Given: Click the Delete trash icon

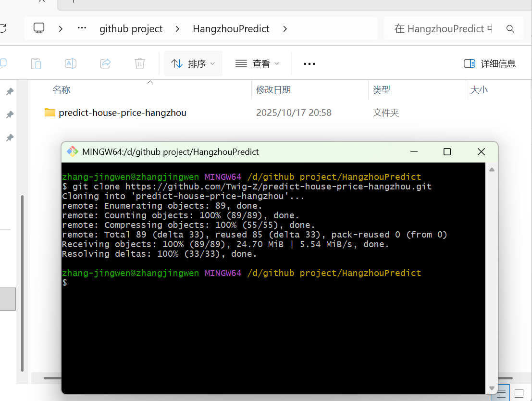Looking at the screenshot, I should tap(140, 63).
